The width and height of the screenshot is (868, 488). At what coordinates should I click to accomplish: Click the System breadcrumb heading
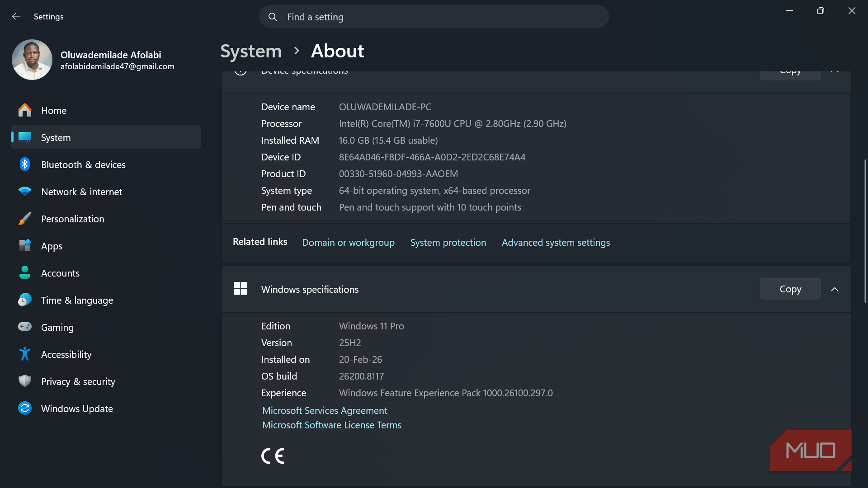coord(251,51)
